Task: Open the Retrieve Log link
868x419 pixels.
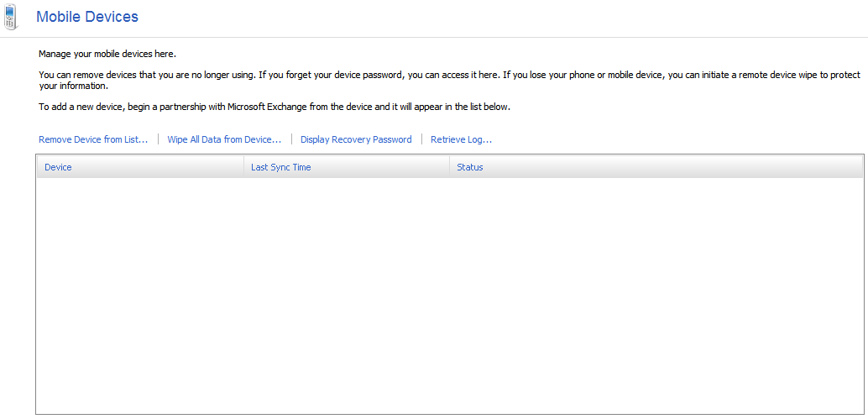Action: [x=461, y=139]
